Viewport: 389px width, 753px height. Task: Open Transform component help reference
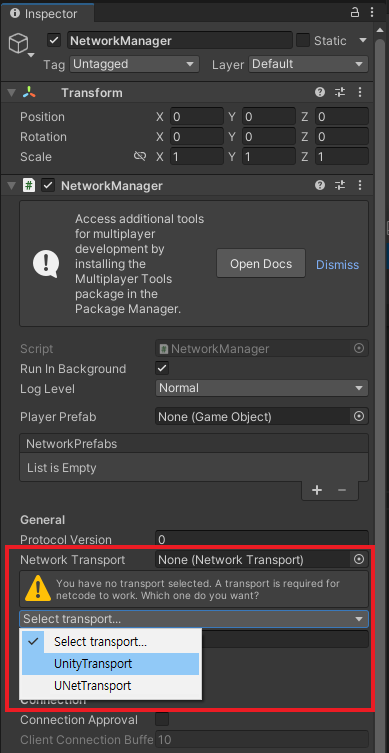tap(320, 92)
